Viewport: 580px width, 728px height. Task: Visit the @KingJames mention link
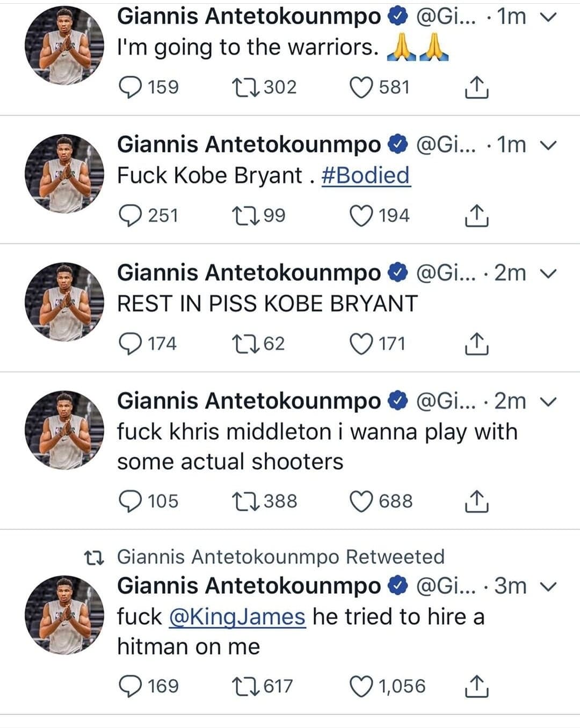(237, 617)
